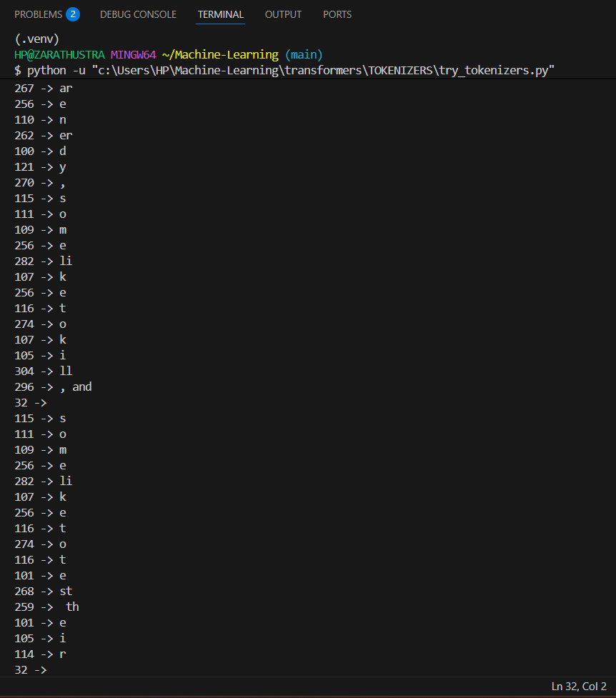Open the PROBLEMS tab

tap(39, 15)
